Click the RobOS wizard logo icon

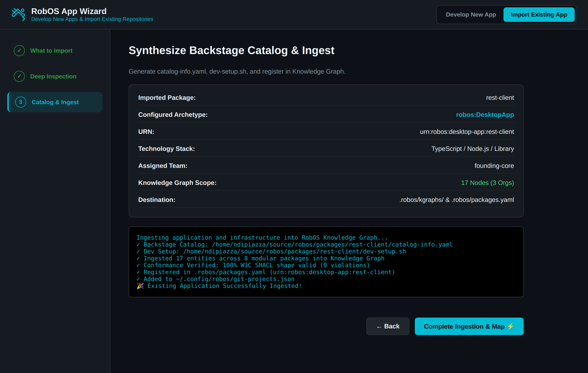19,14
